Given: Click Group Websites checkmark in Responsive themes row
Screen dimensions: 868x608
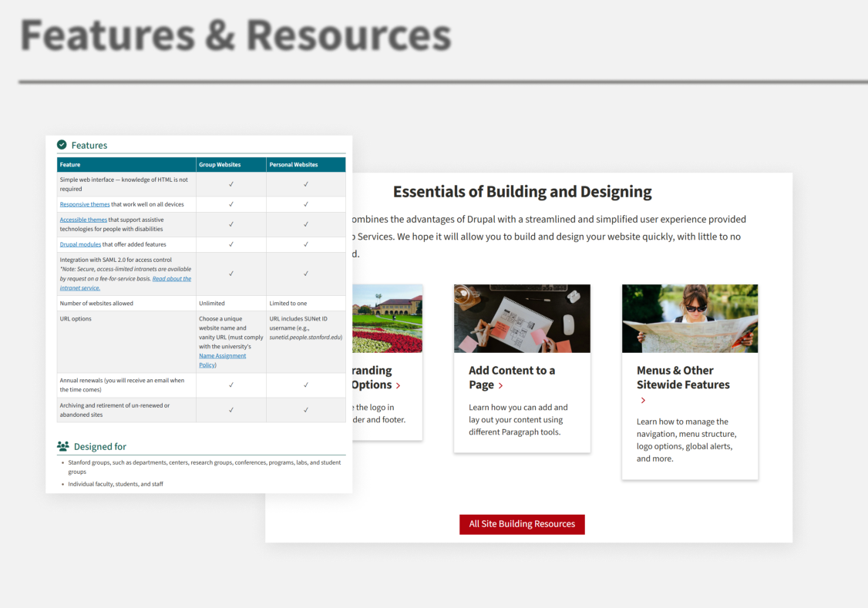Looking at the screenshot, I should 230,205.
